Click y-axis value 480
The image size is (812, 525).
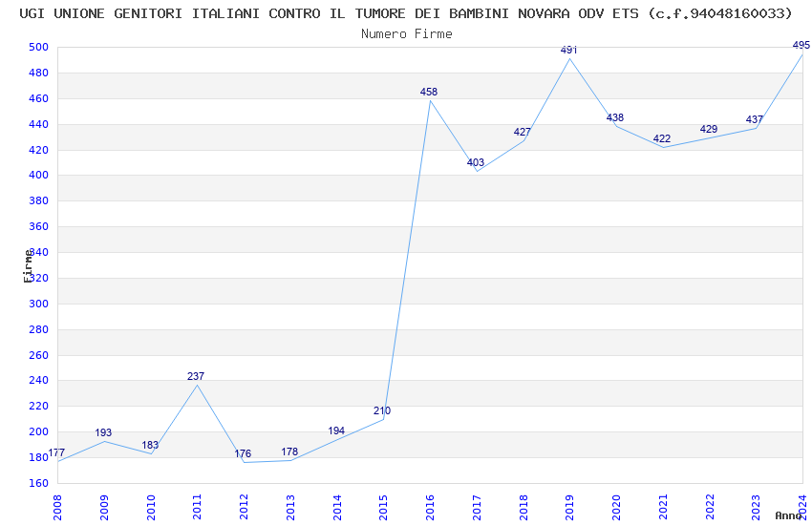coord(38,73)
